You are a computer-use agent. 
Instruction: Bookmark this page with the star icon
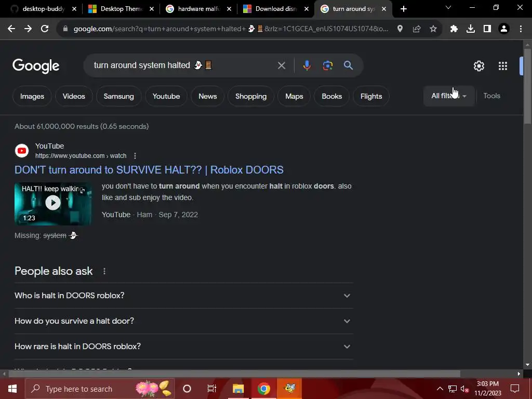click(x=433, y=29)
